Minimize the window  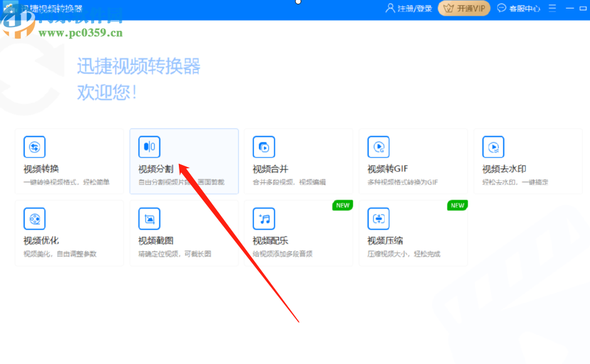[570, 8]
